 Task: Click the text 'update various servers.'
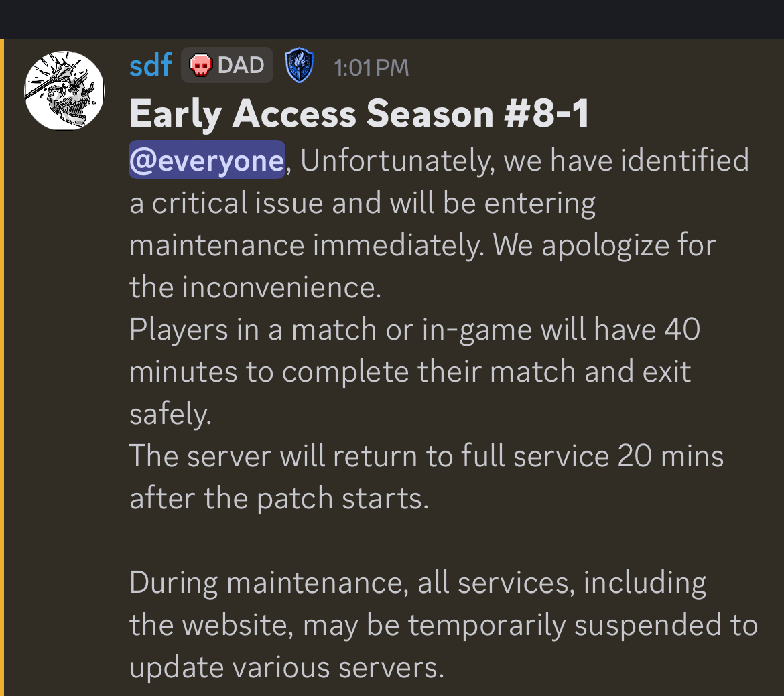[x=287, y=667]
